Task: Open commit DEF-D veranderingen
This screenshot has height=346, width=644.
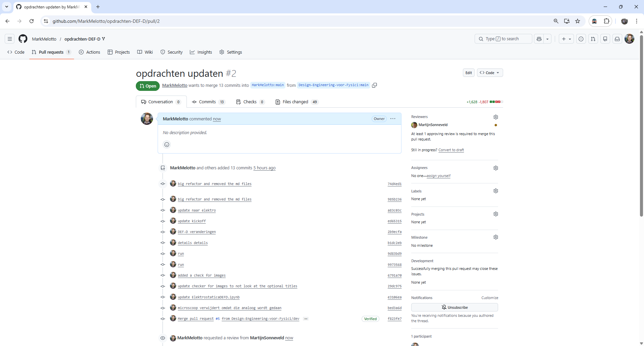Action: click(197, 232)
